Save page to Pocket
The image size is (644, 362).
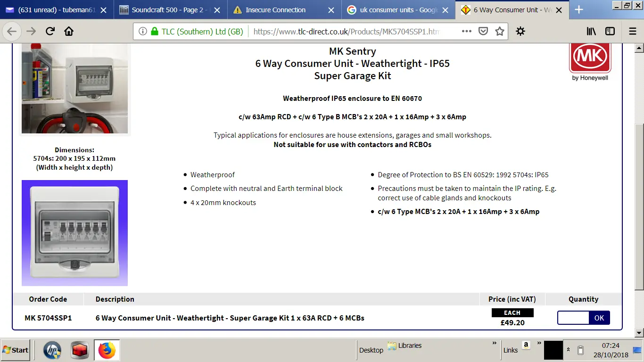483,32
